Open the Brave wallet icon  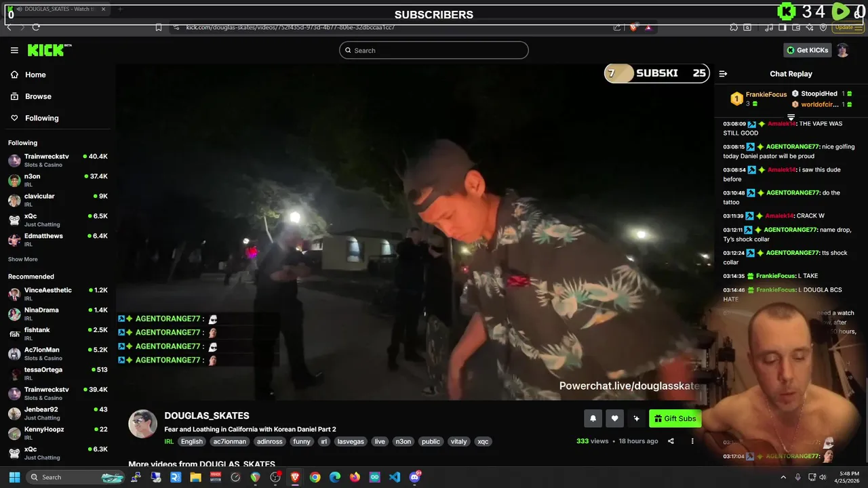click(795, 27)
